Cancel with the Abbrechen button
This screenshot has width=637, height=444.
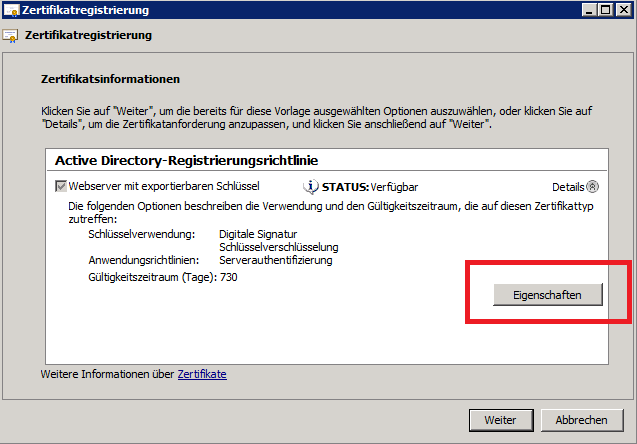point(581,420)
